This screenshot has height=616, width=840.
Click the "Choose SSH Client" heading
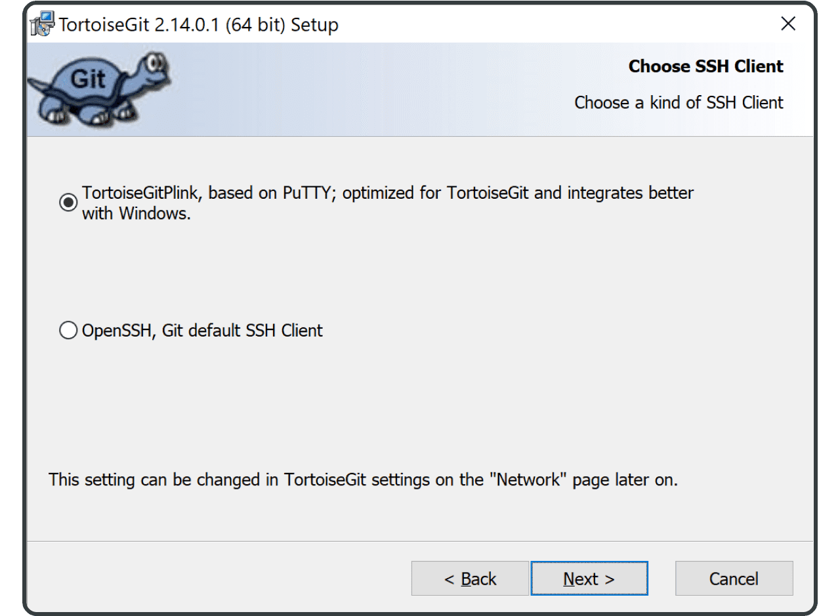point(705,66)
